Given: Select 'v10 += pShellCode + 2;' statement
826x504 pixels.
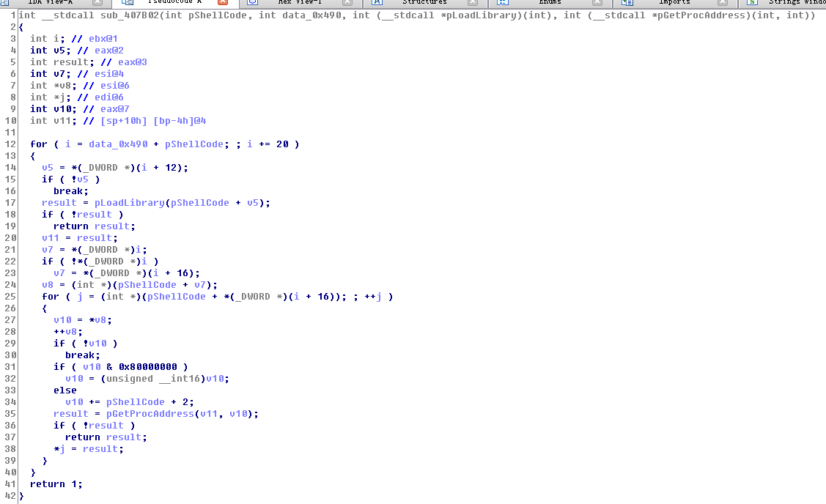Looking at the screenshot, I should pyautogui.click(x=130, y=402).
